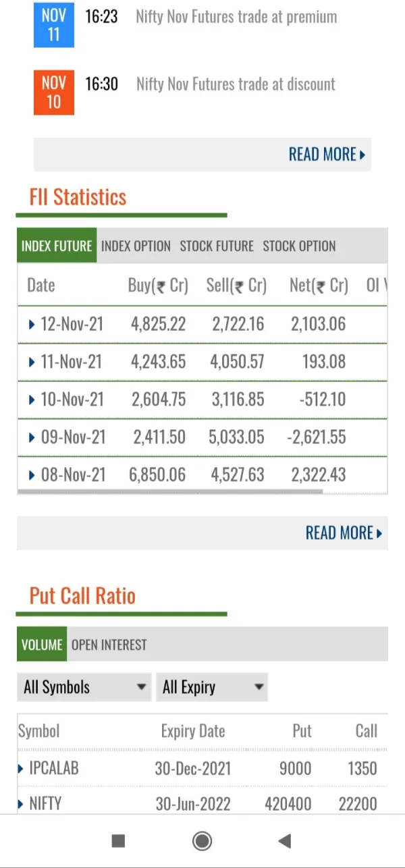Image resolution: width=405 pixels, height=868 pixels.
Task: Open the NOV 11 blue date badge
Action: click(x=53, y=24)
